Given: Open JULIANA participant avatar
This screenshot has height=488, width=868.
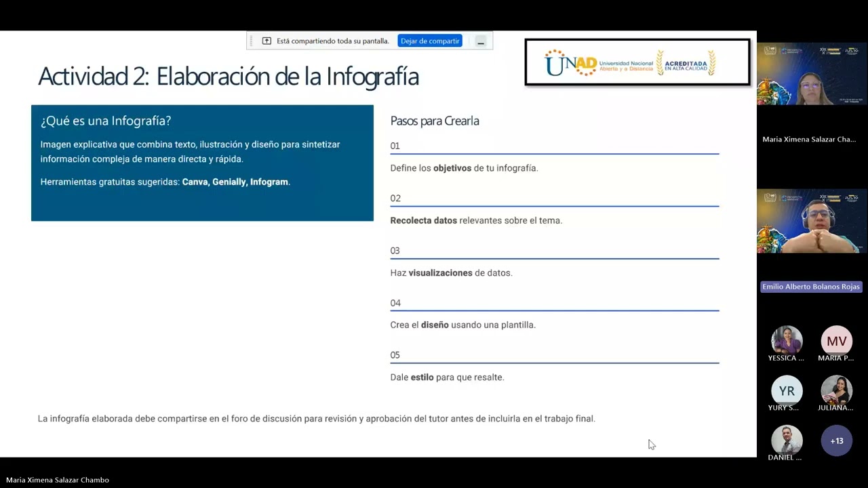Looking at the screenshot, I should [x=837, y=390].
